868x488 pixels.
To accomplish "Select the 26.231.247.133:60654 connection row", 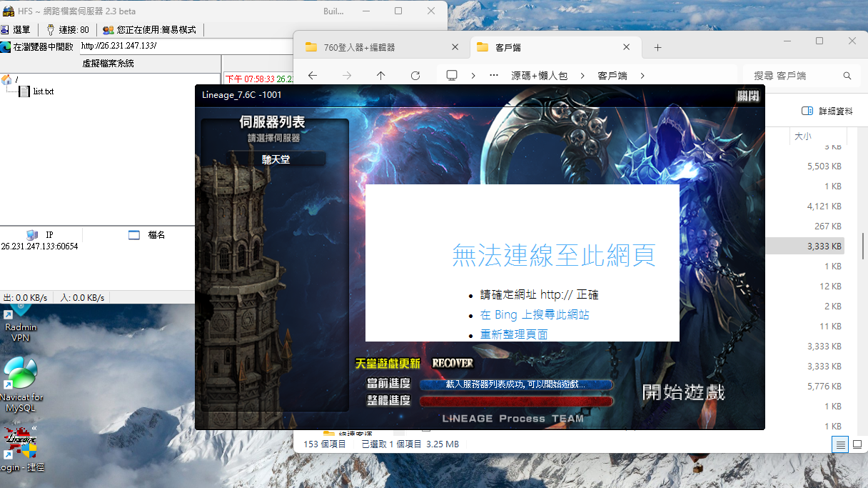I will click(x=40, y=247).
